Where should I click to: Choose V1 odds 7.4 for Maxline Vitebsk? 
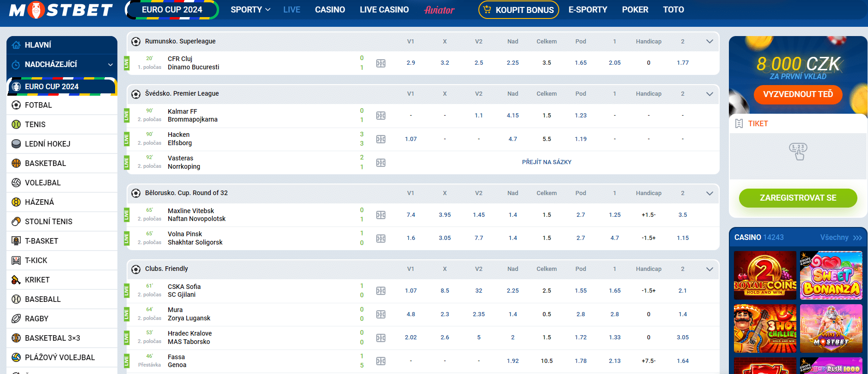tap(411, 215)
